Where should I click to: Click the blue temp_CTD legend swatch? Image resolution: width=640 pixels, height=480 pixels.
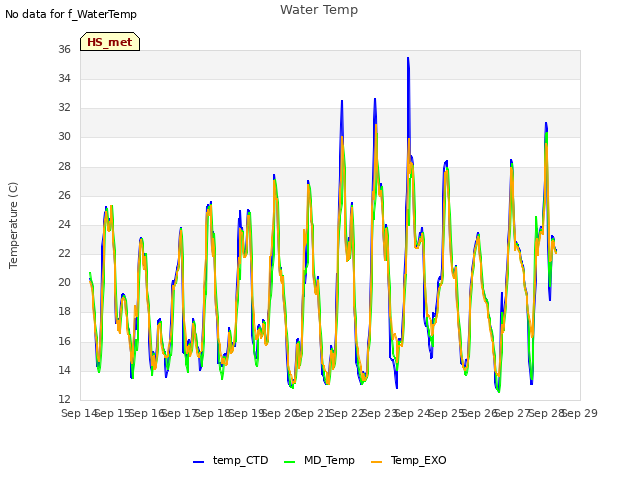pos(198,462)
